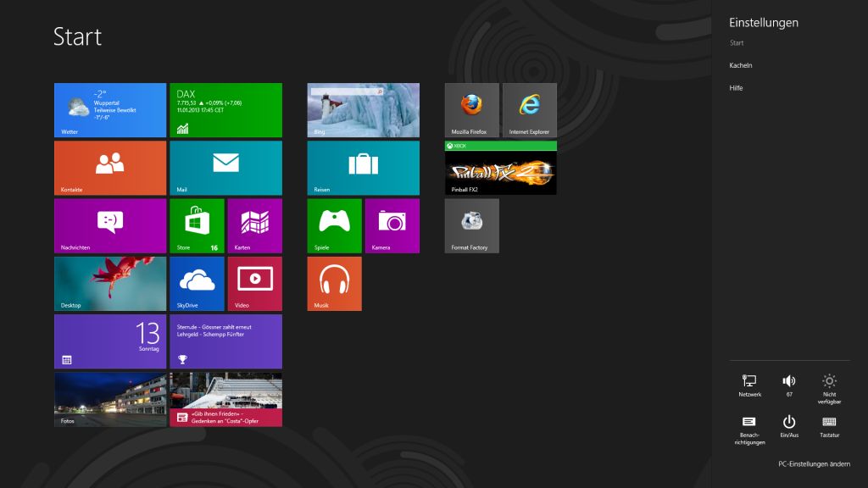Open Kacheln settings entry

(741, 65)
